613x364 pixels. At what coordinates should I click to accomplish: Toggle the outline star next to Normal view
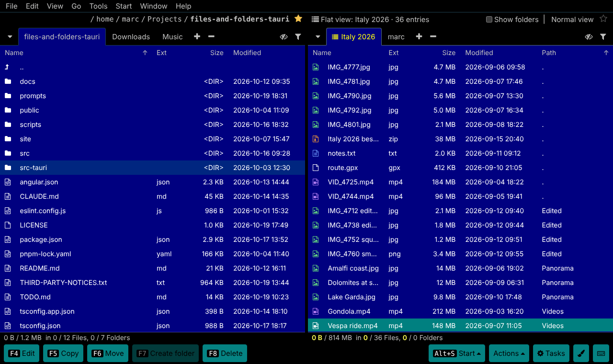click(603, 19)
